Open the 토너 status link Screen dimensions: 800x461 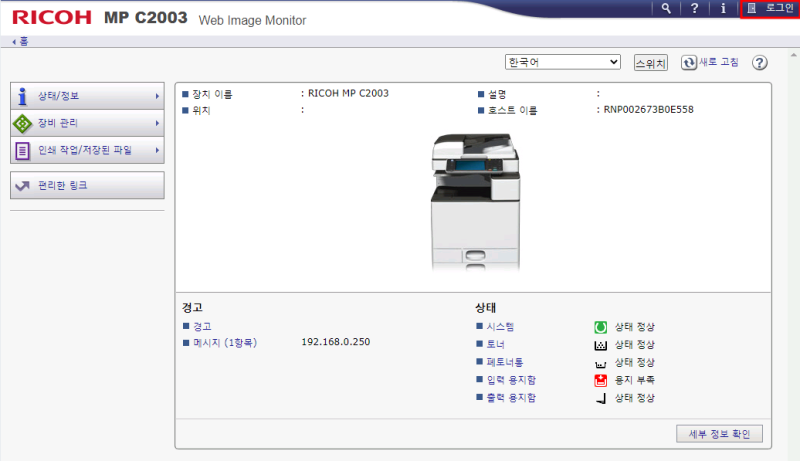coord(495,344)
